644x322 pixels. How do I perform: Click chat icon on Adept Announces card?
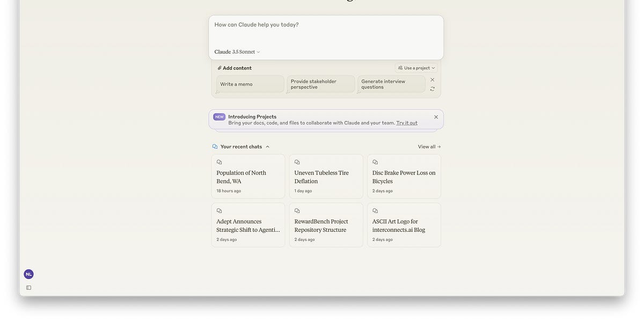click(x=219, y=211)
